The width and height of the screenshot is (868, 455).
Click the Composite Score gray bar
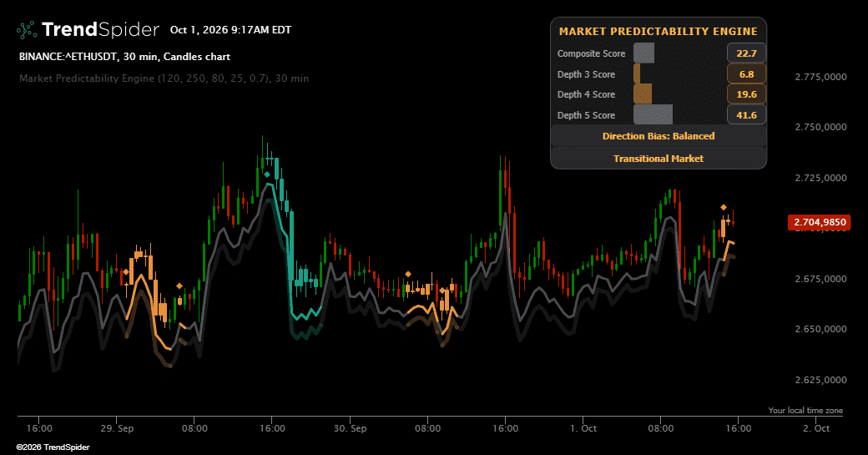click(643, 53)
